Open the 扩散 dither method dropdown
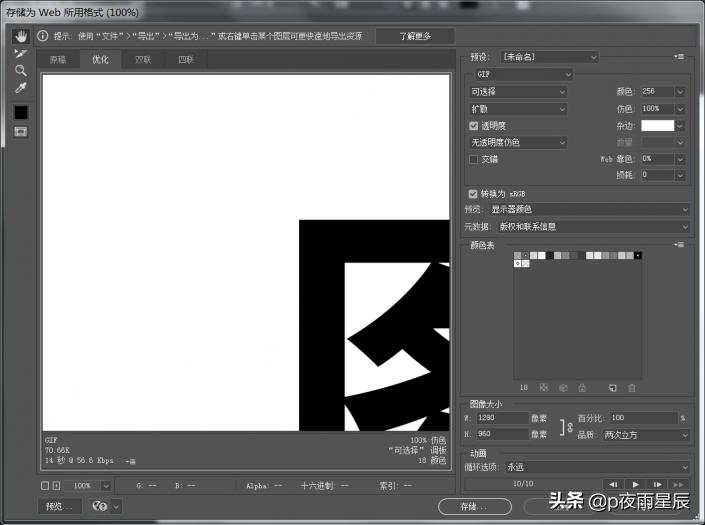 click(x=518, y=109)
